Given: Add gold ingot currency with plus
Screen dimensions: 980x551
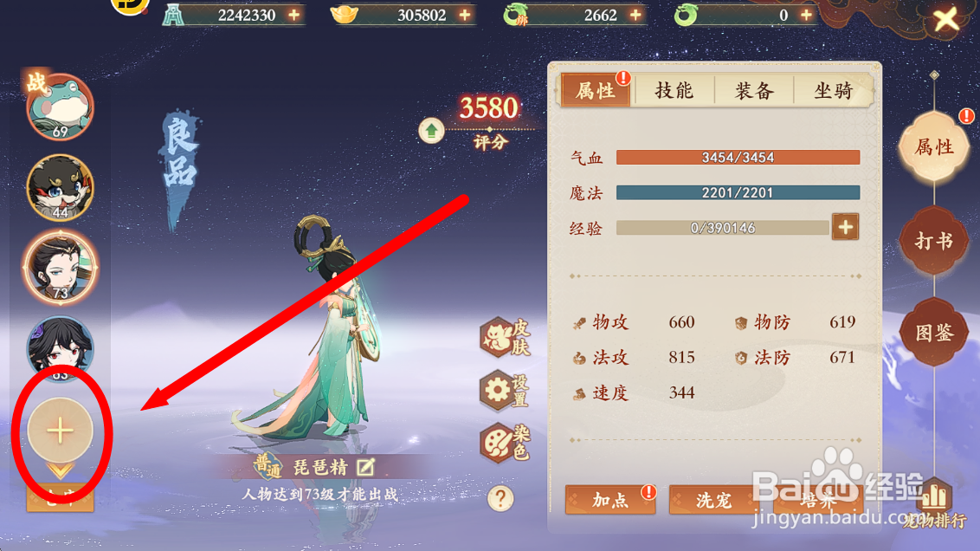Looking at the screenshot, I should point(464,15).
